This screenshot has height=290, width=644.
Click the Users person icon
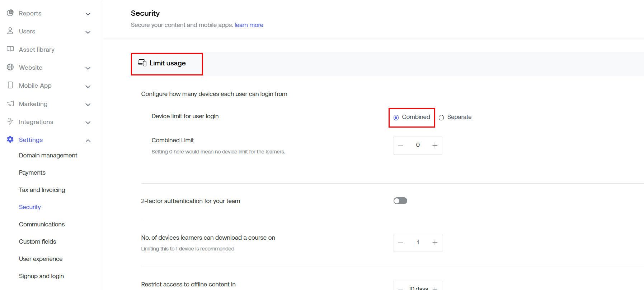(10, 31)
